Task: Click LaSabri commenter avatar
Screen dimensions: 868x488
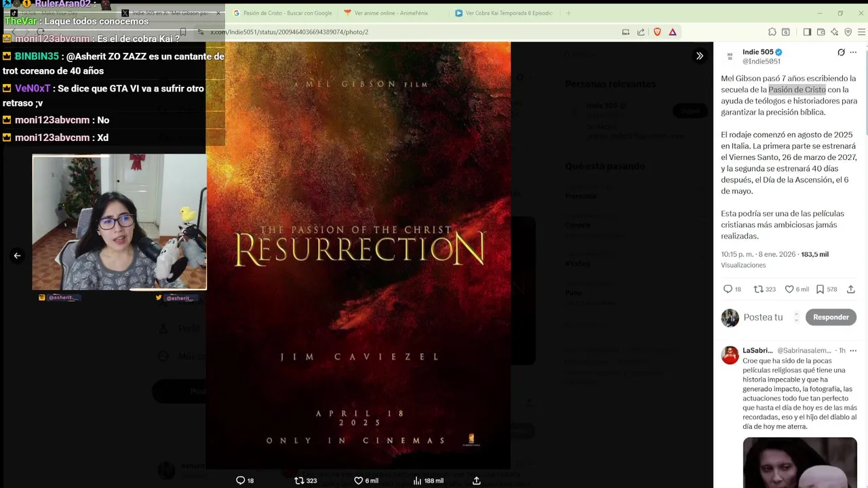Action: click(x=730, y=355)
